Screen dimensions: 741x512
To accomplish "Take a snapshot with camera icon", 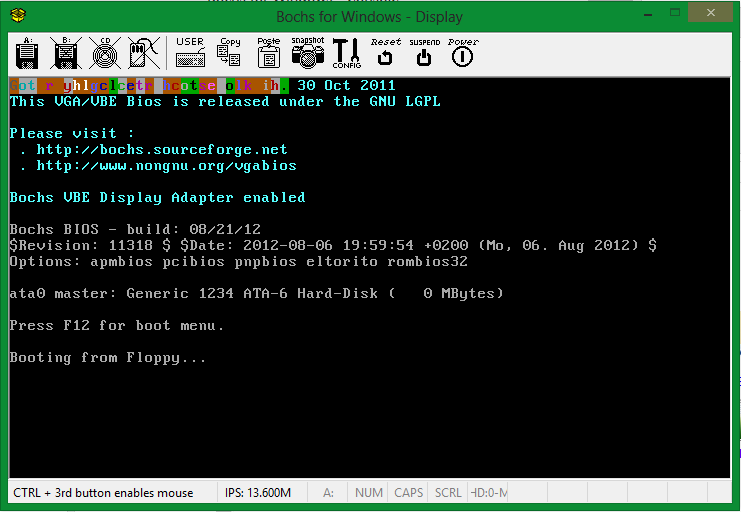I will point(308,53).
